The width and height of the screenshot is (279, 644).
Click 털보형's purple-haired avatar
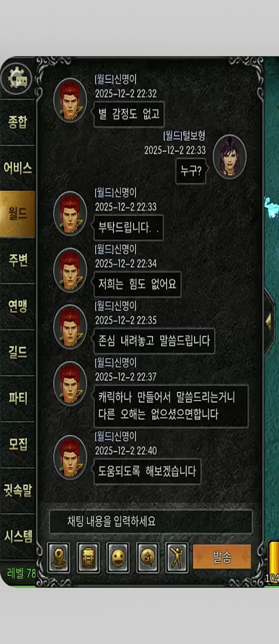click(x=229, y=156)
